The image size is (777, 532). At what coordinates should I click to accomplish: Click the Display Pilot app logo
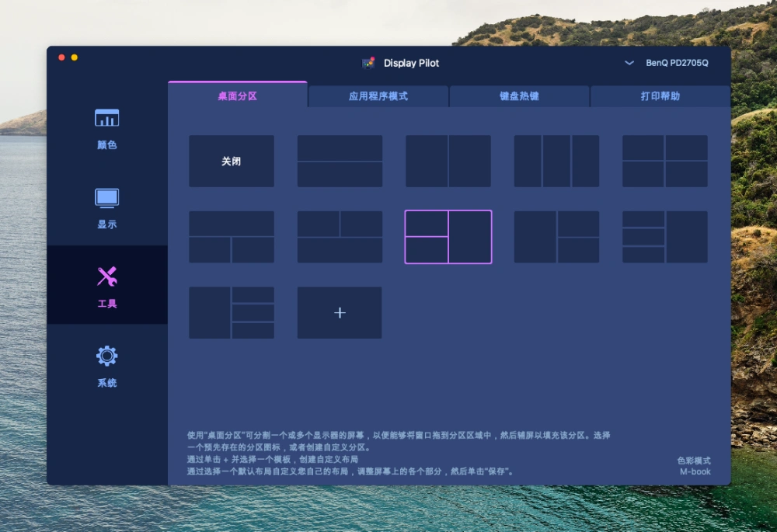point(368,63)
